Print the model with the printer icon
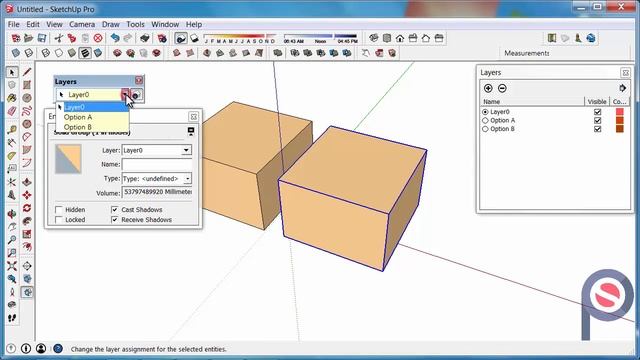Screen dimensions: 640x360 144,38
